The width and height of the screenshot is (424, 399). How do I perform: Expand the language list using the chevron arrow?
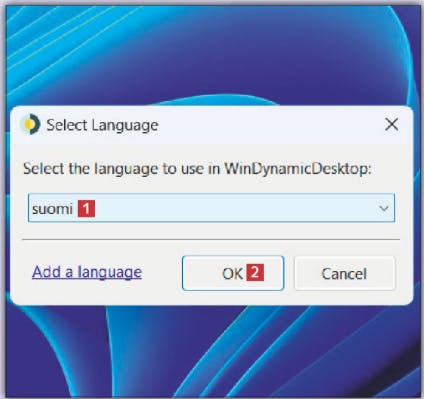[x=384, y=208]
